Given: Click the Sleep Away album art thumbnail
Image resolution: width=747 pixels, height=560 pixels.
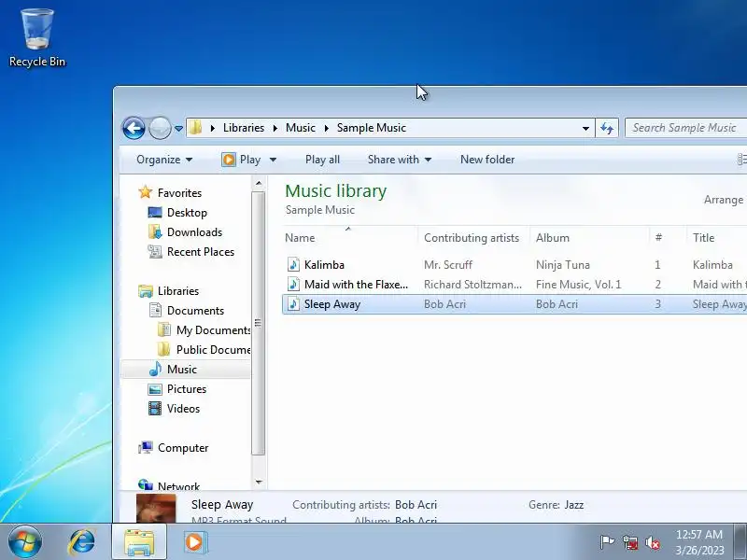Looking at the screenshot, I should pyautogui.click(x=156, y=508).
